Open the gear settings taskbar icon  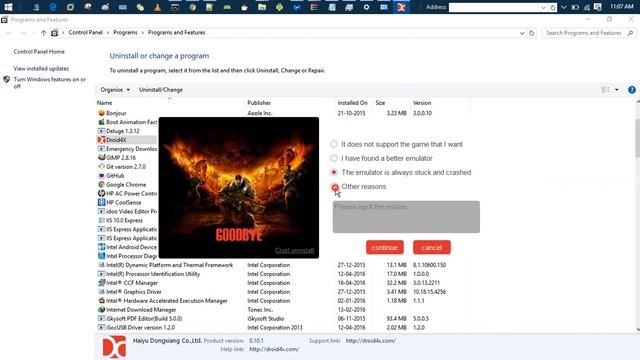367,7
